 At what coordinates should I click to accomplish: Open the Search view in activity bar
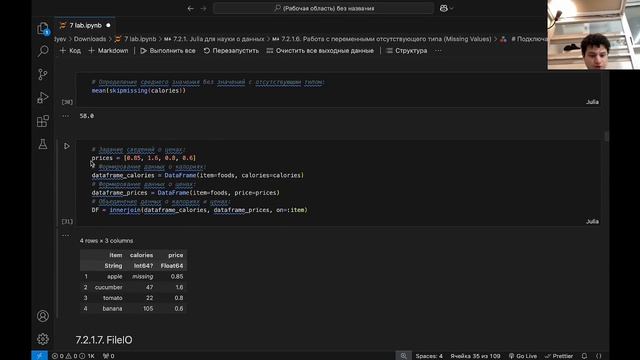43,51
